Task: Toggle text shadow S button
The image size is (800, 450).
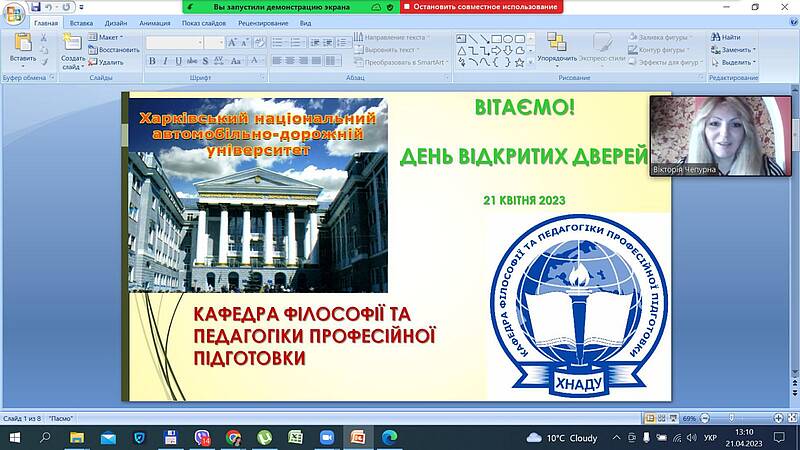Action: click(205, 61)
